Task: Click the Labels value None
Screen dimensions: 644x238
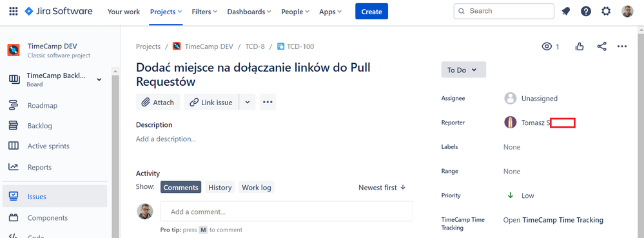Action: coord(512,147)
